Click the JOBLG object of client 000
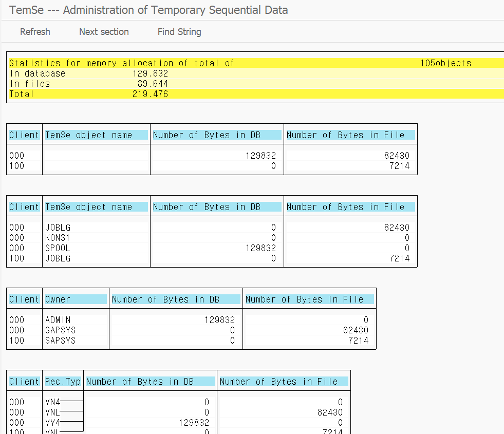This screenshot has width=504, height=434. tap(58, 228)
